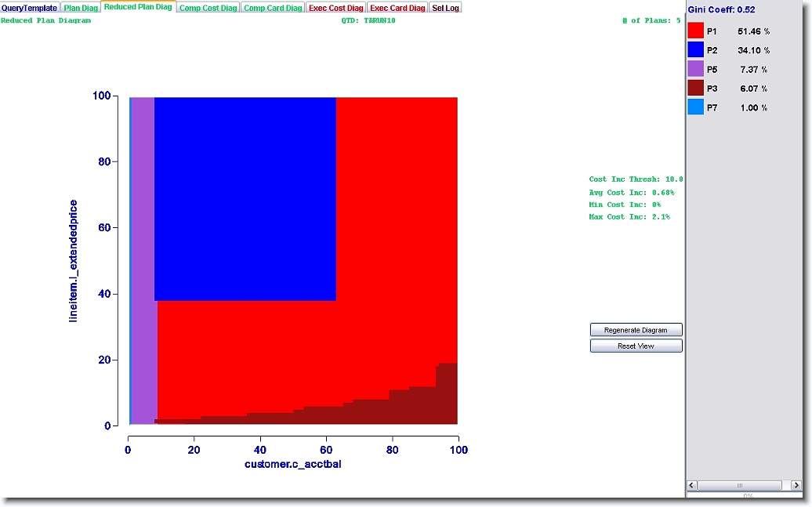This screenshot has width=812, height=507.
Task: Open the Comp Cost Diag tab
Action: pos(208,8)
